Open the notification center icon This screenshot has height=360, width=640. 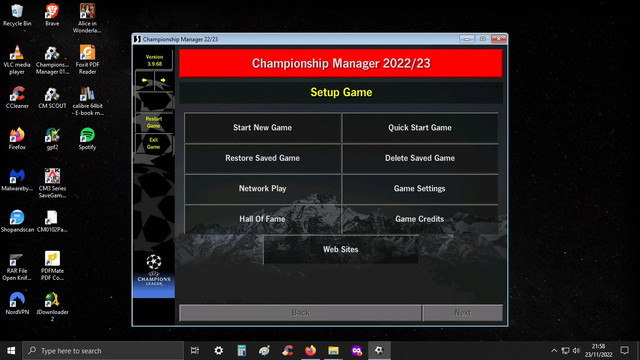624,351
